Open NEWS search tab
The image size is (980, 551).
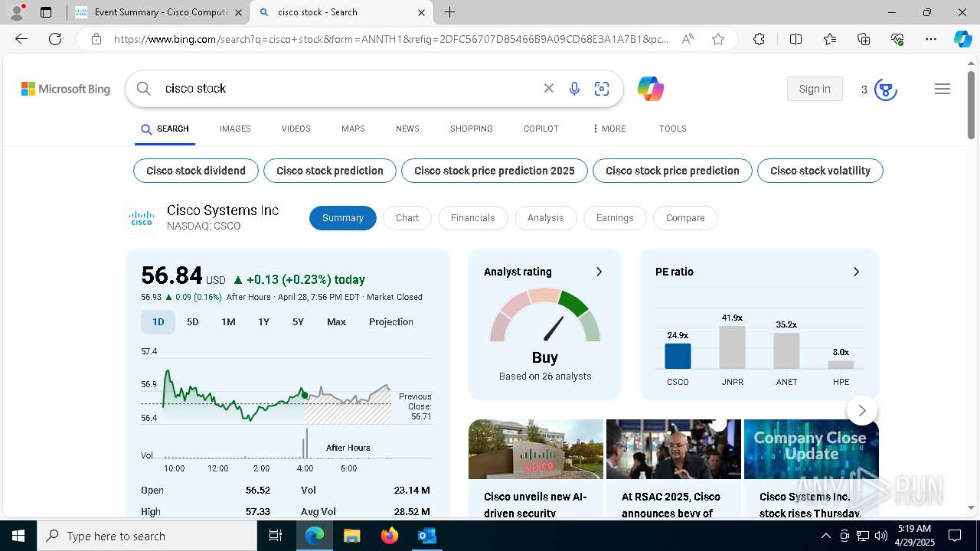(x=407, y=129)
